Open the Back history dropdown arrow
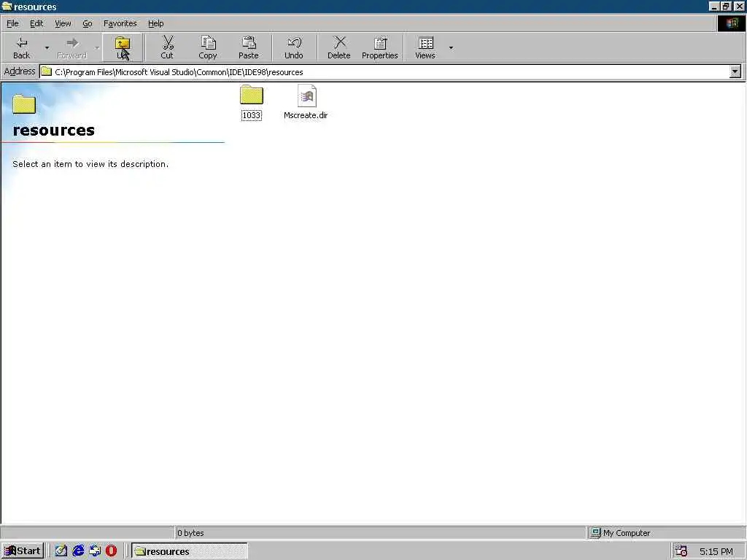The height and width of the screenshot is (560, 747). click(47, 47)
